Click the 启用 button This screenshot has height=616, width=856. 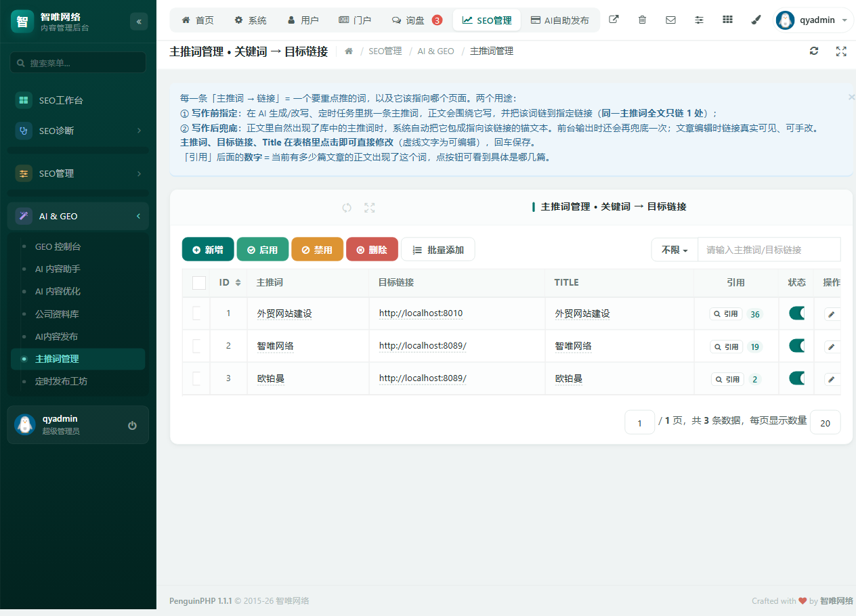(263, 249)
